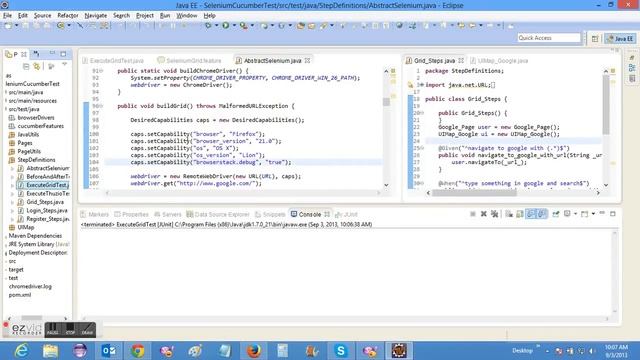Click the Firefox icon in the taskbar
The width and height of the screenshot is (640, 360).
253,351
